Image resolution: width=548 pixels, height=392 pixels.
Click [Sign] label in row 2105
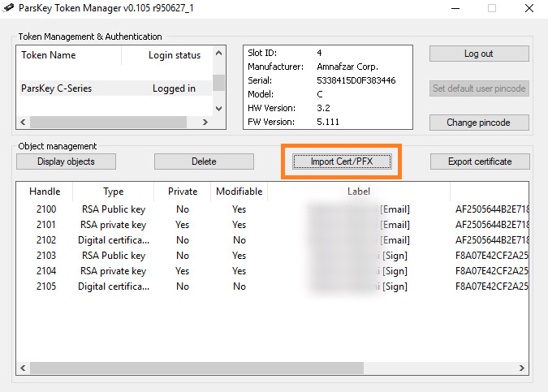pyautogui.click(x=395, y=286)
